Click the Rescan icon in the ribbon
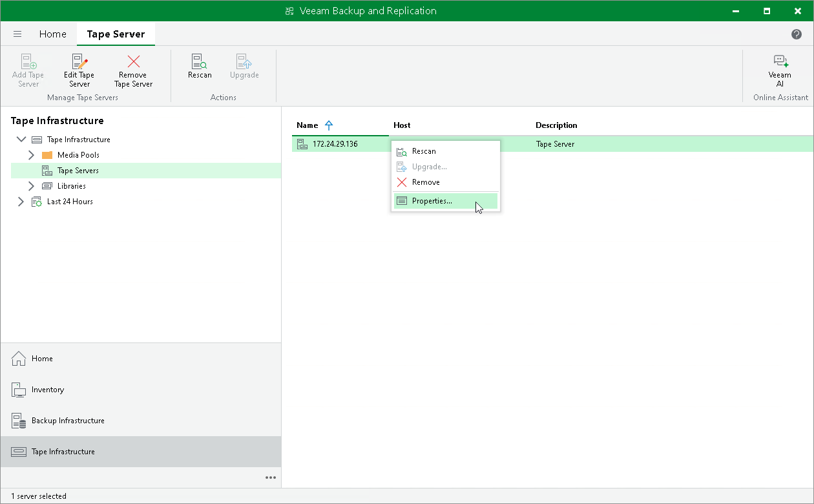This screenshot has width=814, height=504. [200, 61]
